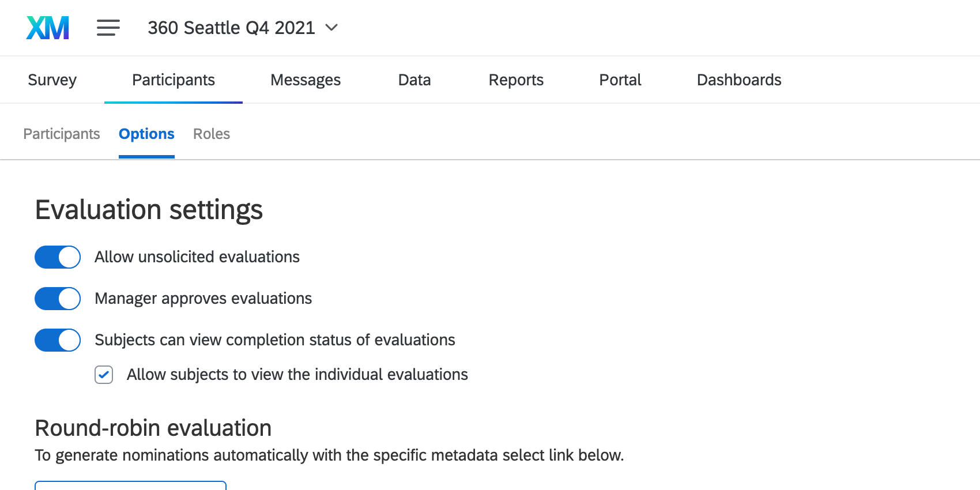Select the top-level Participants tab
This screenshot has width=980, height=490.
(174, 80)
